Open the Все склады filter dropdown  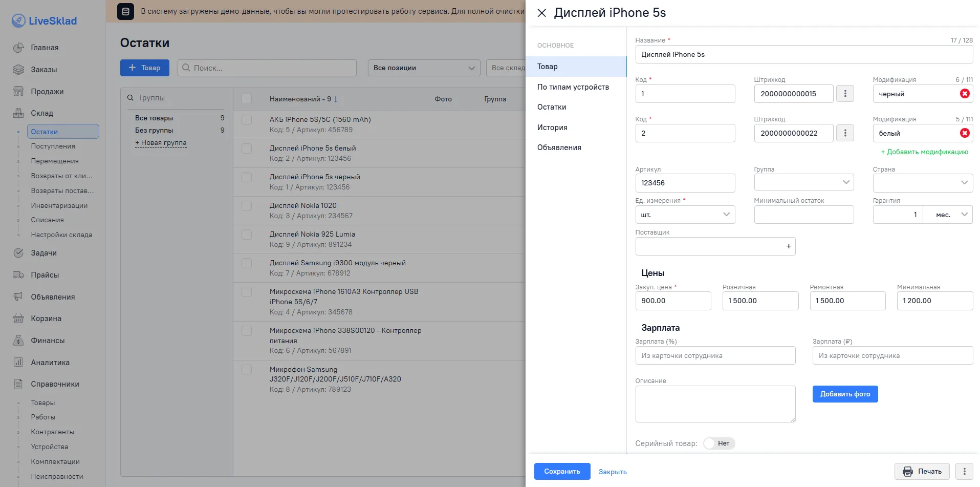506,68
